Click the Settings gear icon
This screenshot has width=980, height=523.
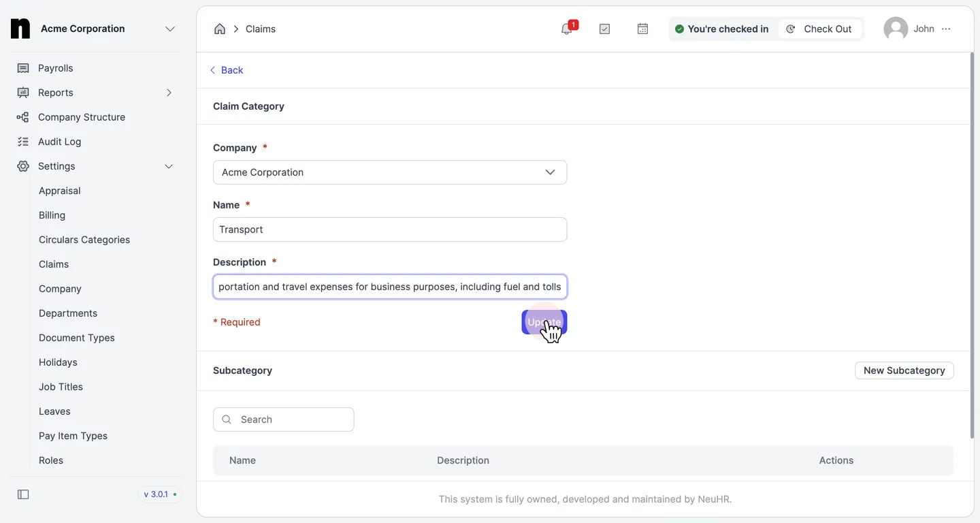(23, 166)
